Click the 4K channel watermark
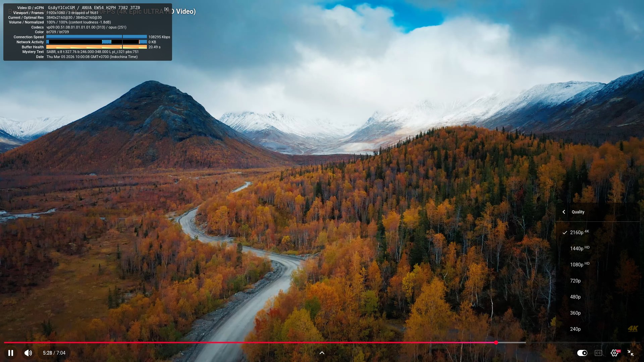Viewport: 644px width, 362px height. pos(633,329)
